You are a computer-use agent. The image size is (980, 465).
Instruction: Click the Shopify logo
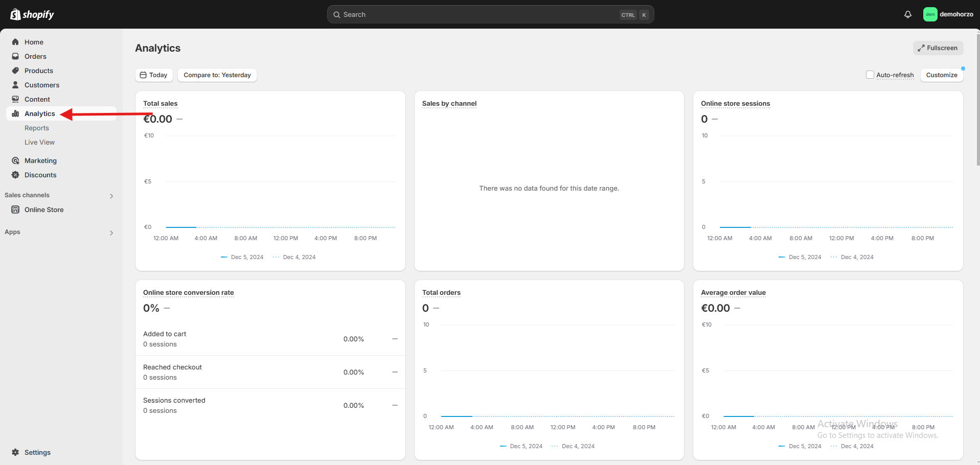pyautogui.click(x=32, y=14)
